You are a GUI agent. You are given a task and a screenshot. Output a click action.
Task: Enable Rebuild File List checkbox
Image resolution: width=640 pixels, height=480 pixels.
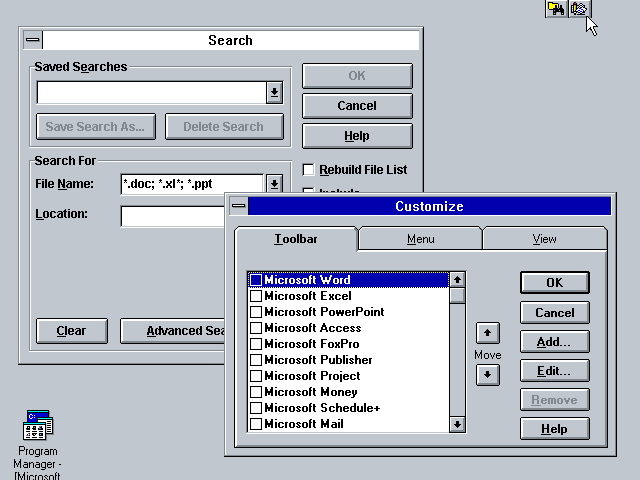pos(309,169)
